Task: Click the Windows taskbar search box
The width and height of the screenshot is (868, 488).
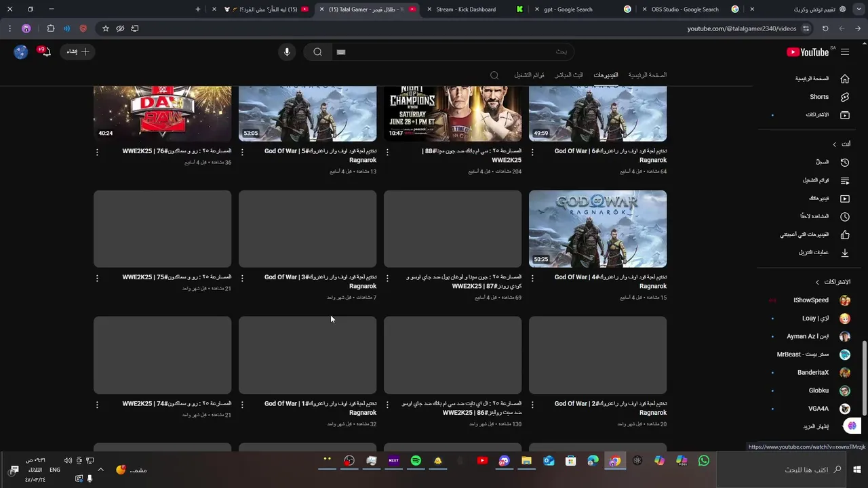Action: click(782, 470)
